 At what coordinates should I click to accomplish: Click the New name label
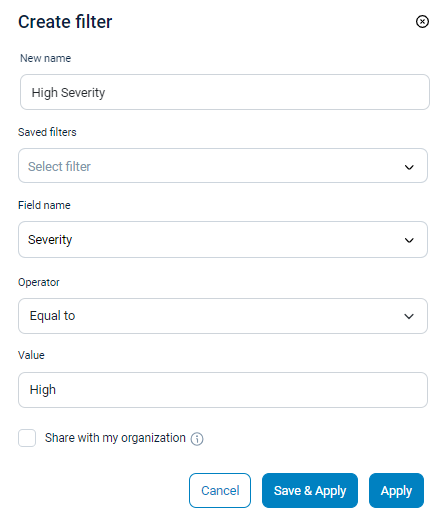[x=45, y=58]
